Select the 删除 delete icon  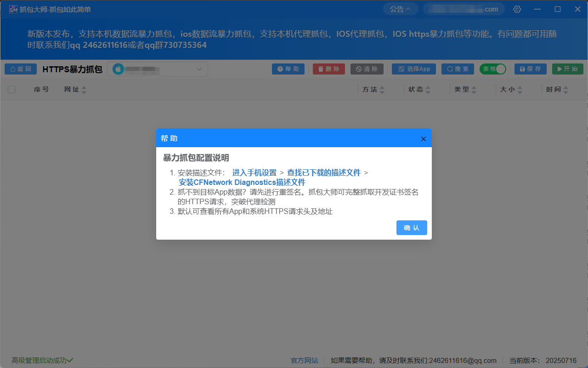coord(328,69)
